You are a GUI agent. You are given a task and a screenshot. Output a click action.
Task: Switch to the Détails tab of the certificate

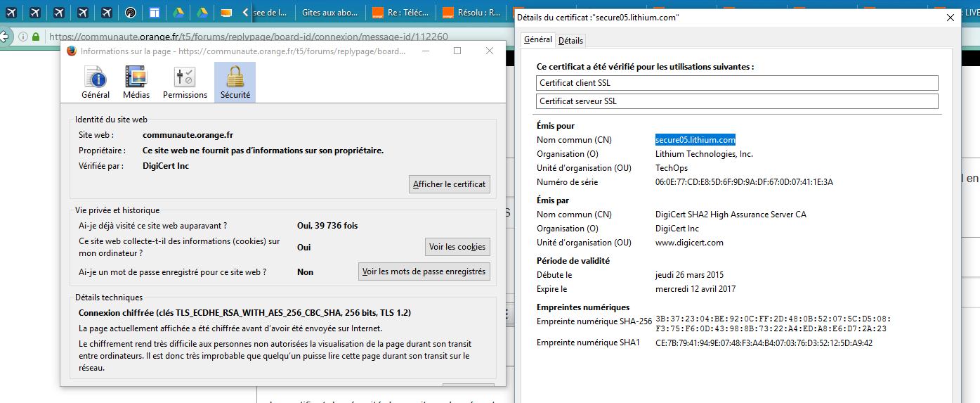point(570,41)
